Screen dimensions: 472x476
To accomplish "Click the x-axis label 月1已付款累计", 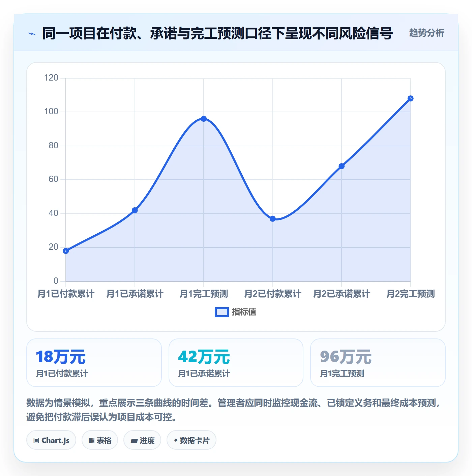I will (66, 294).
